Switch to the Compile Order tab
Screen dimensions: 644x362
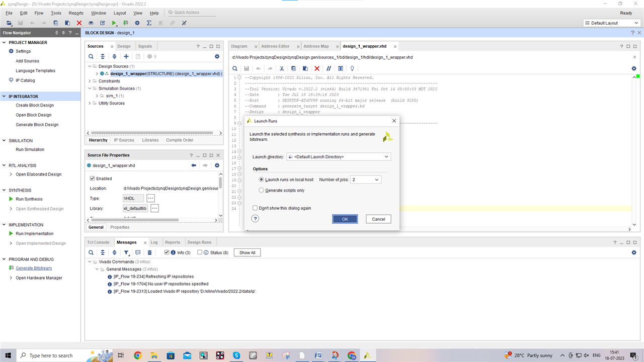click(180, 140)
